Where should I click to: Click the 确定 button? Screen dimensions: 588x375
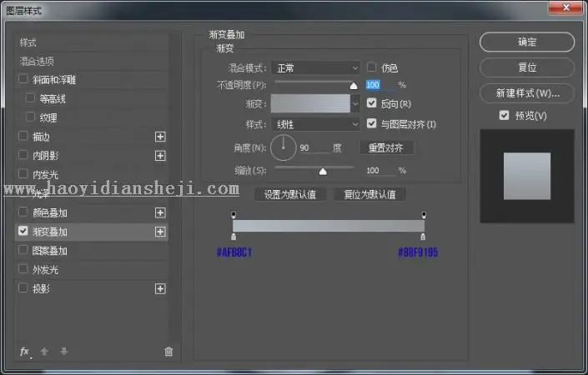(x=527, y=42)
